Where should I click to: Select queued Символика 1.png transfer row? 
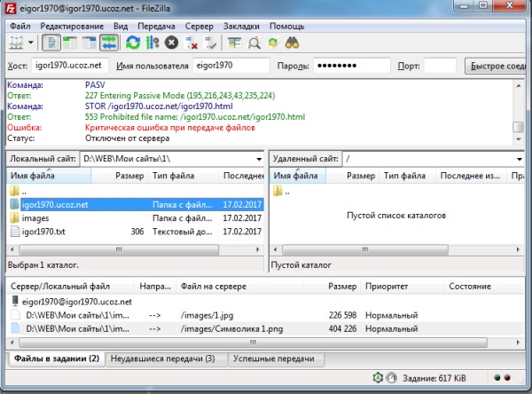point(264,329)
